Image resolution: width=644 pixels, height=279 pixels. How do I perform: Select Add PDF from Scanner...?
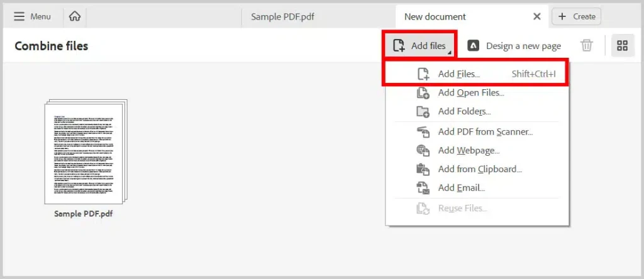tap(477, 132)
